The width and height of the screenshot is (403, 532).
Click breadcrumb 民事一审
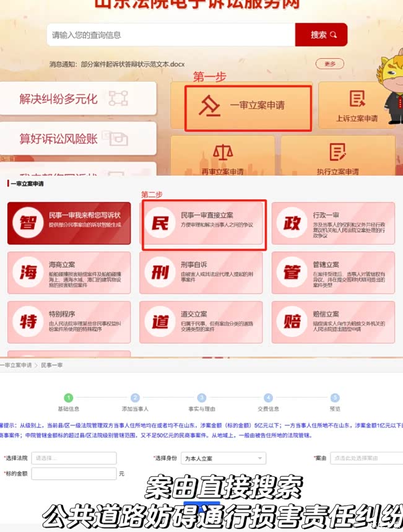[x=51, y=365]
